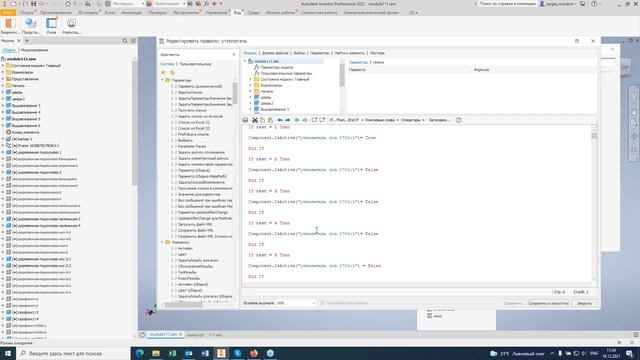Switch to Моделирование browser tab
This screenshot has height=360, width=640.
click(34, 50)
